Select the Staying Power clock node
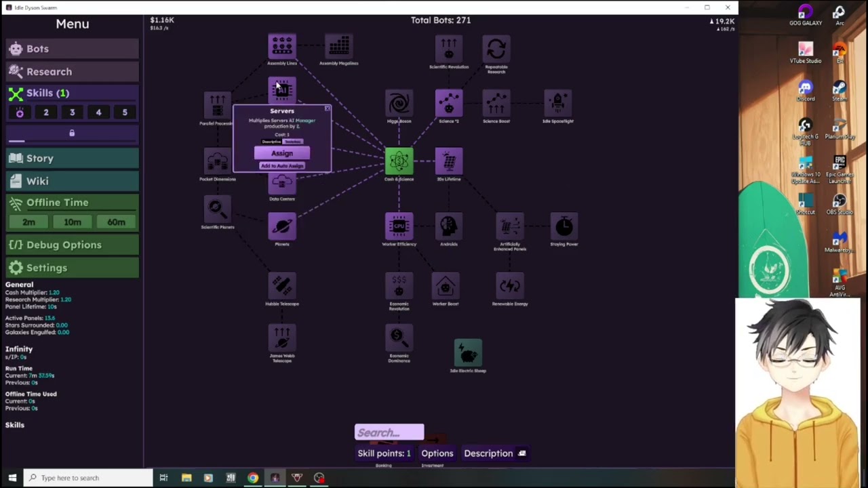868x488 pixels. point(564,226)
